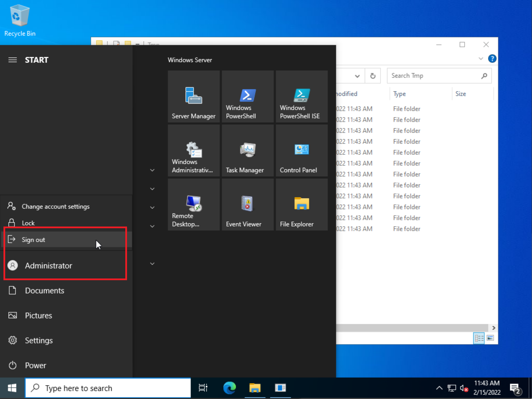Minimize the Explorer Tmp window
This screenshot has height=399, width=532.
(x=439, y=45)
